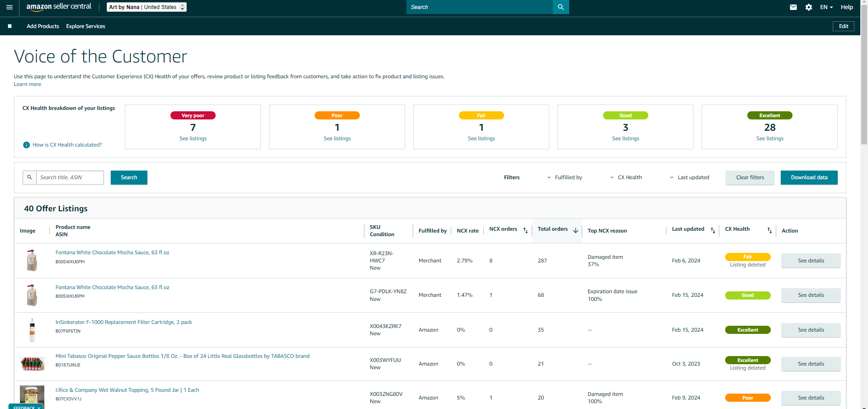Image resolution: width=868 pixels, height=409 pixels.
Task: Sort by CX Health arrows icon
Action: (769, 230)
